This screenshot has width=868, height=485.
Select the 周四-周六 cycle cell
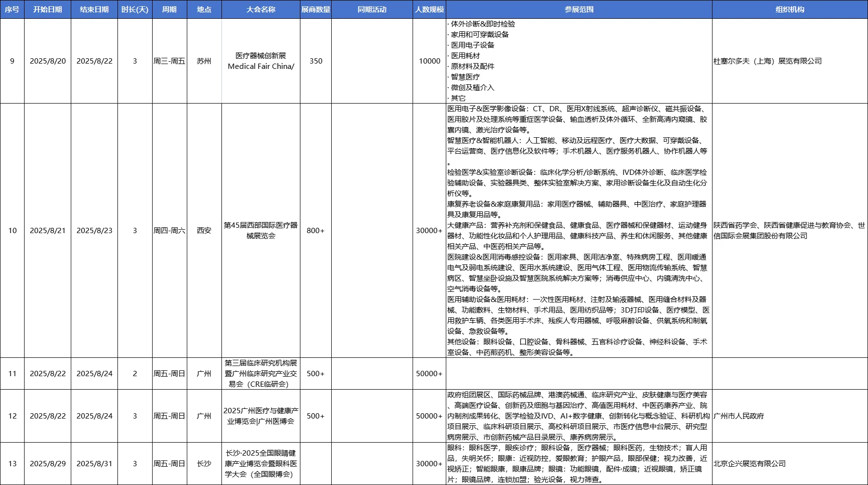169,231
